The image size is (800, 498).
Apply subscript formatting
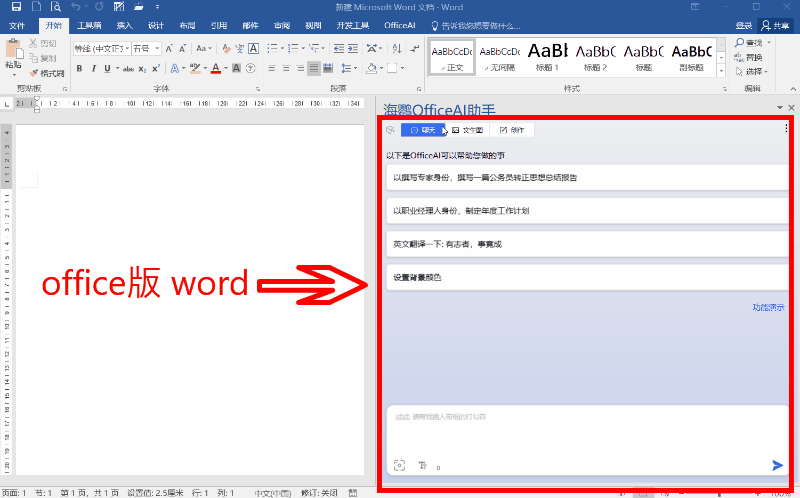click(x=142, y=68)
